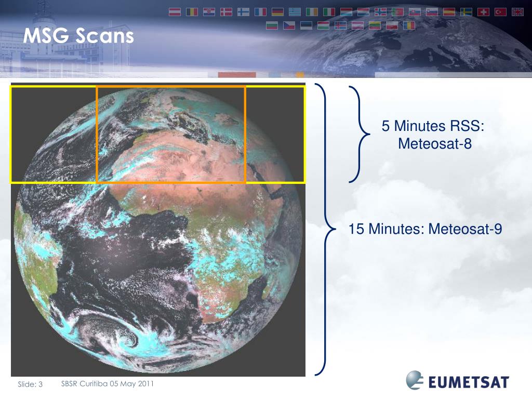The width and height of the screenshot is (532, 399).
Task: Click the EUMETSAT logo
Action: pyautogui.click(x=458, y=381)
